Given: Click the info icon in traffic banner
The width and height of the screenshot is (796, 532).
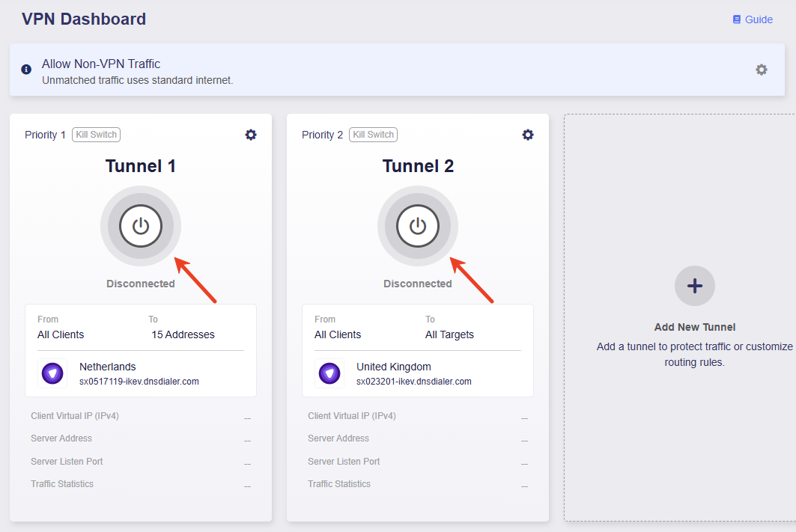Looking at the screenshot, I should (x=26, y=70).
